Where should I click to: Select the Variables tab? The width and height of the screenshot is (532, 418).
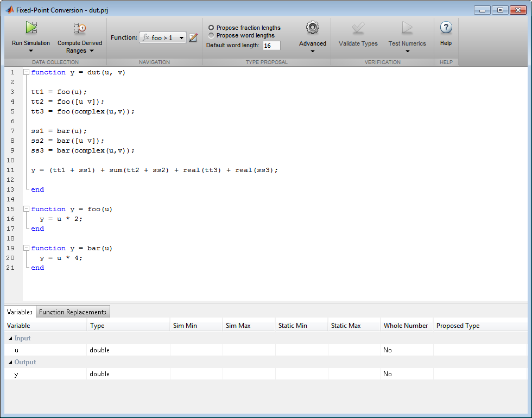20,312
